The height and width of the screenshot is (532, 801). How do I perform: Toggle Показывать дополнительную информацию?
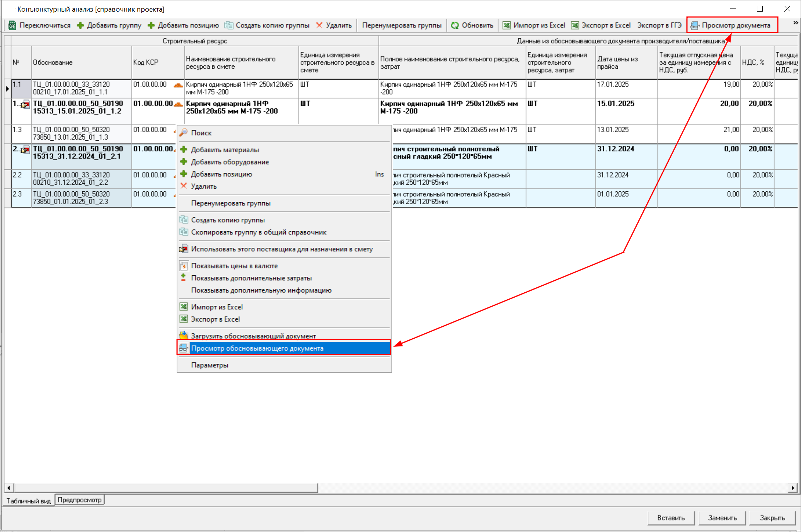click(284, 290)
